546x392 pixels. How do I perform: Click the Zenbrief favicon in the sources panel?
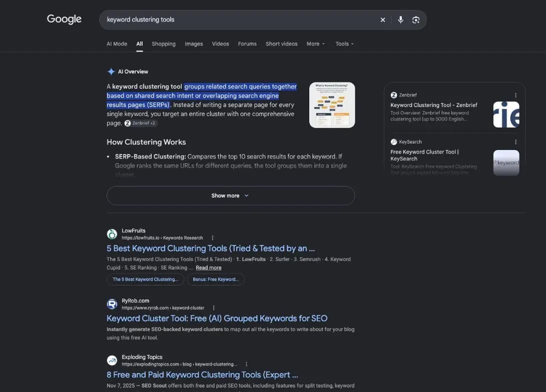394,95
